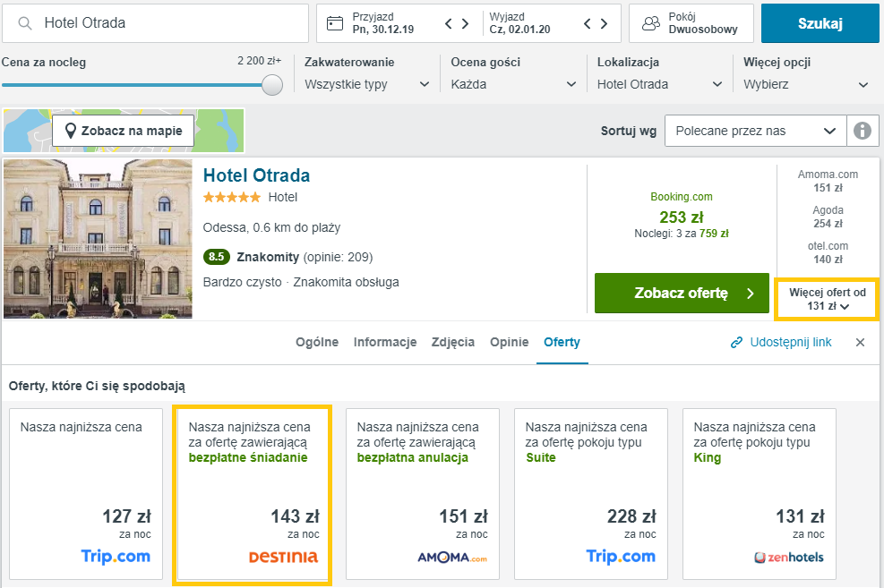Advance check-out date with next arrow
Viewport: 884px width, 588px height.
point(605,23)
